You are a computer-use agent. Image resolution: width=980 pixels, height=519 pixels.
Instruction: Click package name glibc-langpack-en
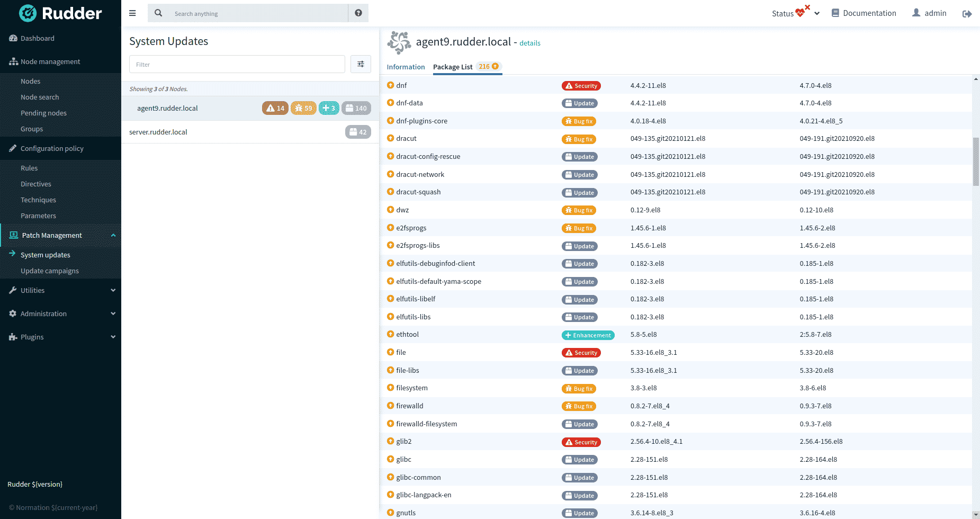(x=424, y=495)
